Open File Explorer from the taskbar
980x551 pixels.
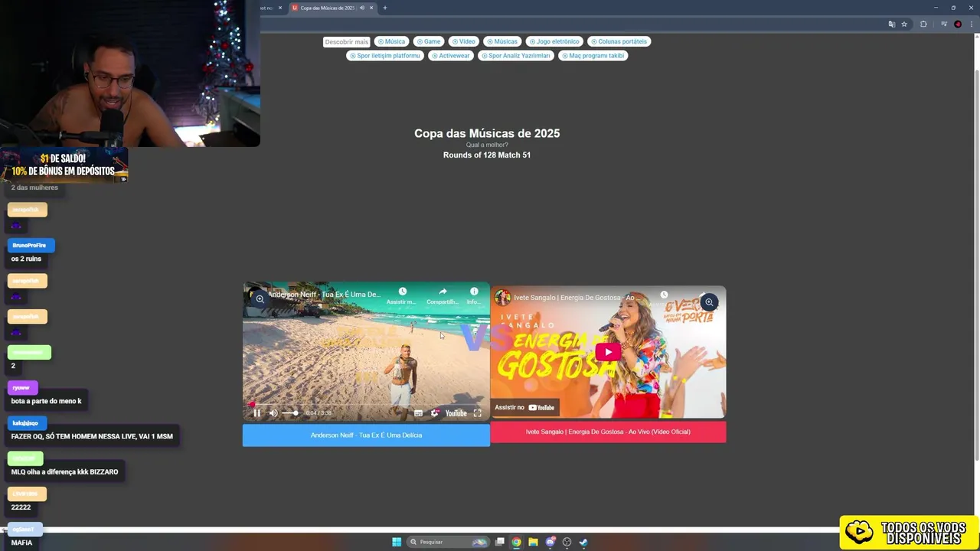[534, 542]
